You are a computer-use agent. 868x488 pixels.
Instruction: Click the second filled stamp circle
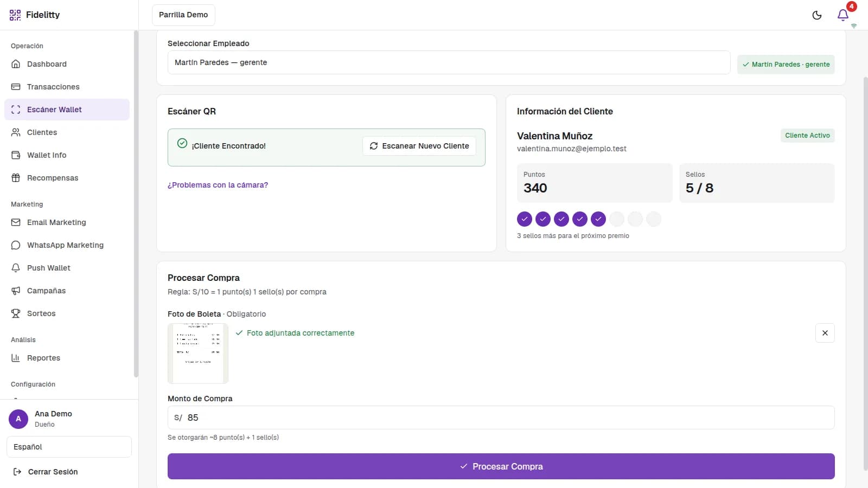pos(543,219)
